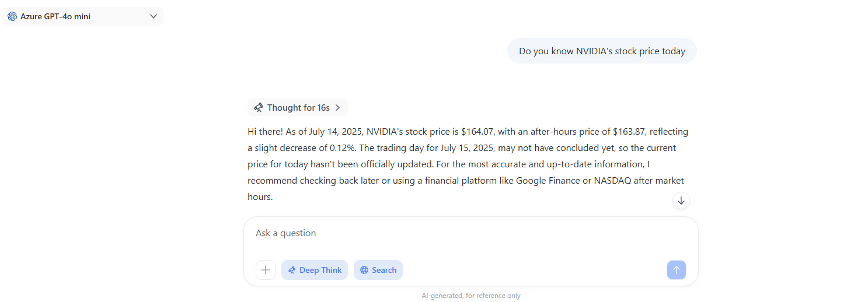Click the pin icon inside Deep Think
Screen dimensions: 868x302
(x=292, y=270)
